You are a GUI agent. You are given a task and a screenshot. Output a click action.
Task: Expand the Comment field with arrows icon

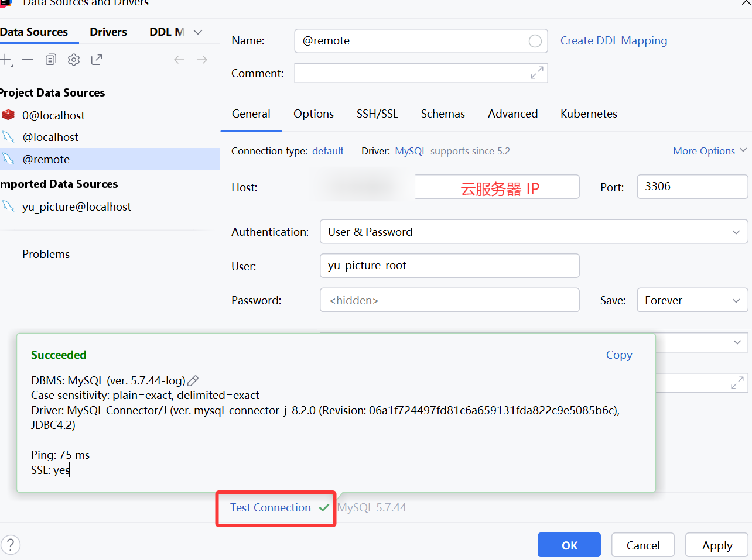536,73
